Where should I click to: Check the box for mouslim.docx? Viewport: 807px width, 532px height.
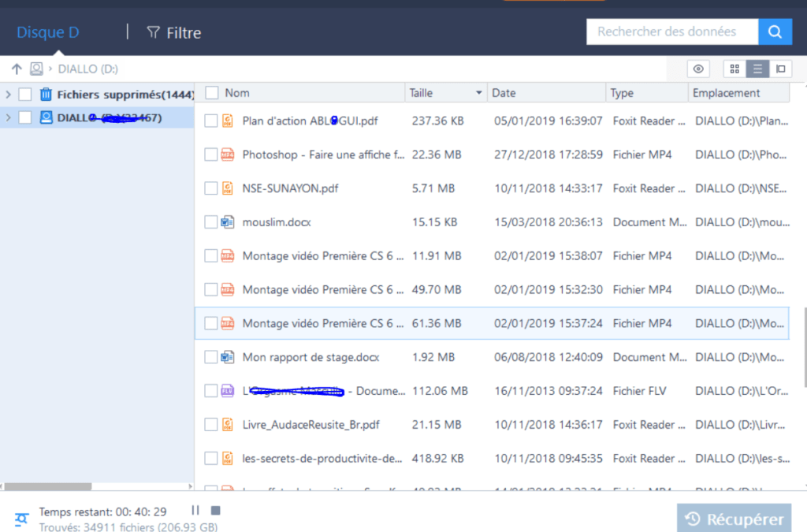pos(211,222)
